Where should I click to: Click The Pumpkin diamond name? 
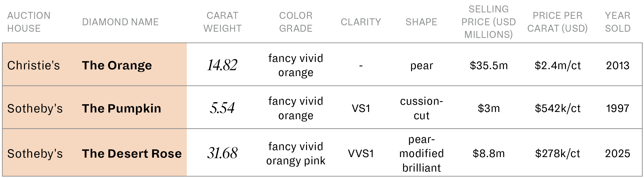click(121, 108)
